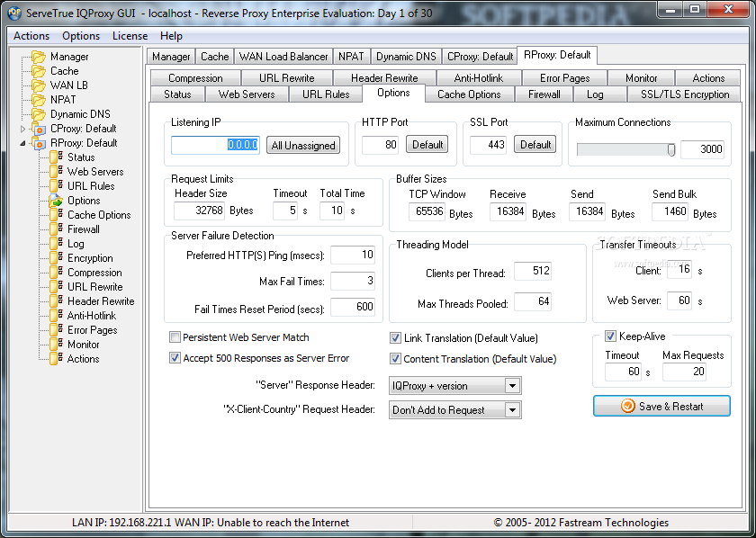Toggle Link Translation checkbox
This screenshot has width=756, height=538.
coord(395,338)
